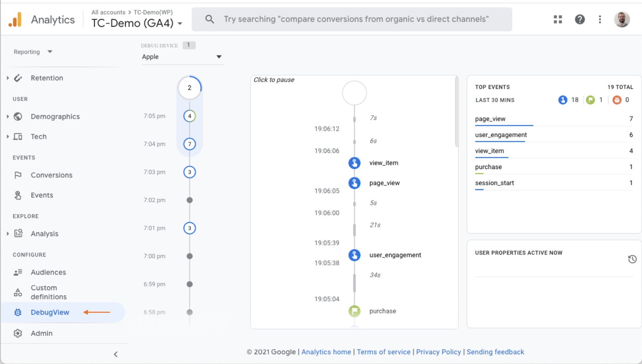The width and height of the screenshot is (642, 364).
Task: Click the green conversions count icon
Action: (590, 100)
